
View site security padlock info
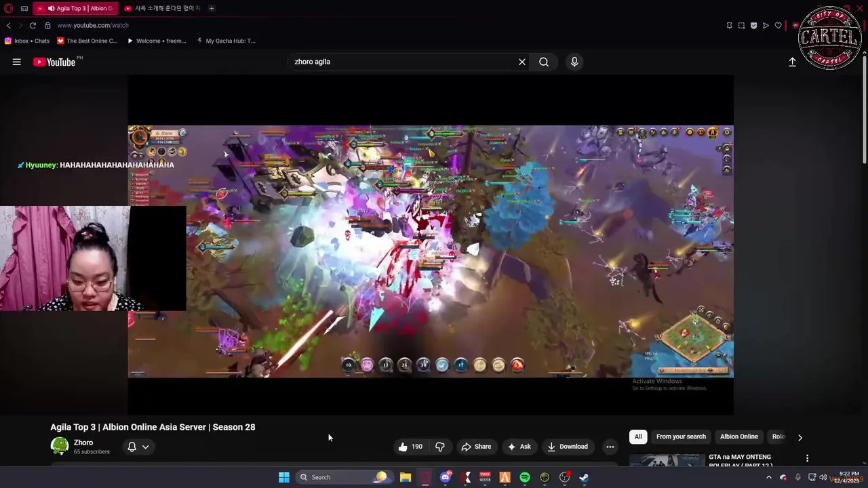tap(47, 25)
